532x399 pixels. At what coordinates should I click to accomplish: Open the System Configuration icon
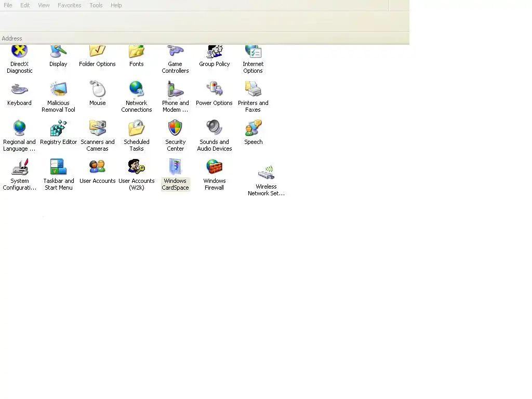click(x=19, y=167)
